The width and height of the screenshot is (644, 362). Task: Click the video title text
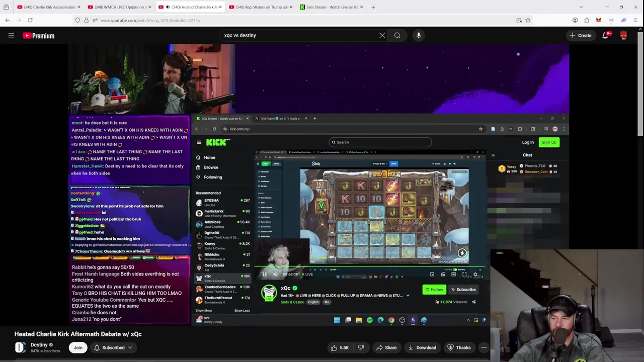pos(78,334)
